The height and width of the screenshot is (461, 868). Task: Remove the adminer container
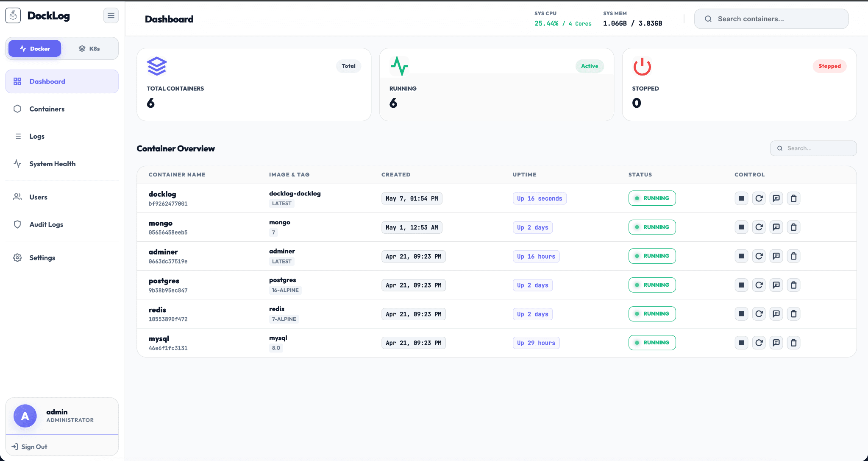pos(793,256)
